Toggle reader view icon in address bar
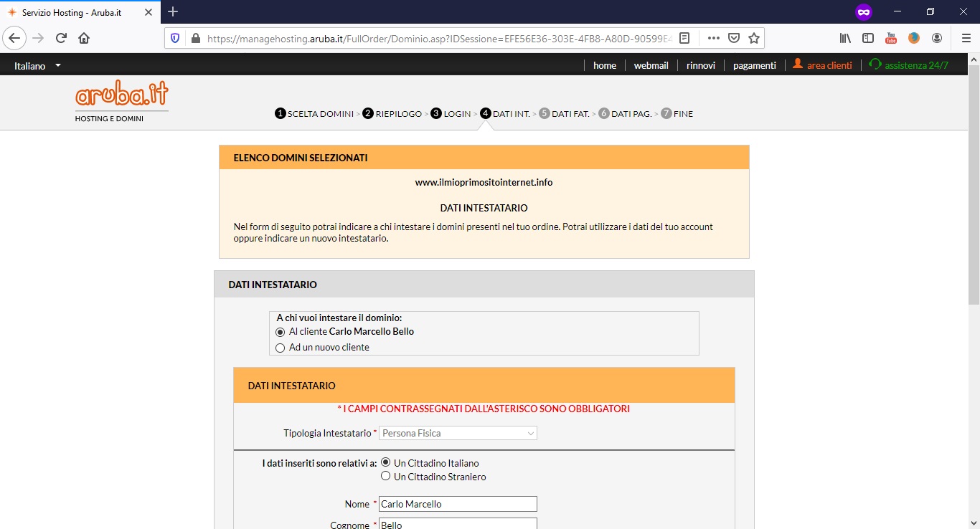 [x=684, y=38]
